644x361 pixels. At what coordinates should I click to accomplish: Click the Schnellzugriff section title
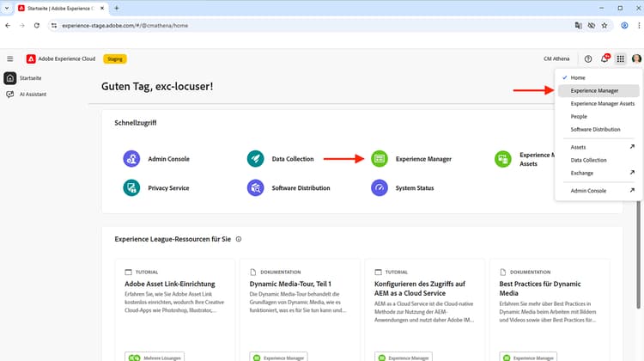(136, 123)
